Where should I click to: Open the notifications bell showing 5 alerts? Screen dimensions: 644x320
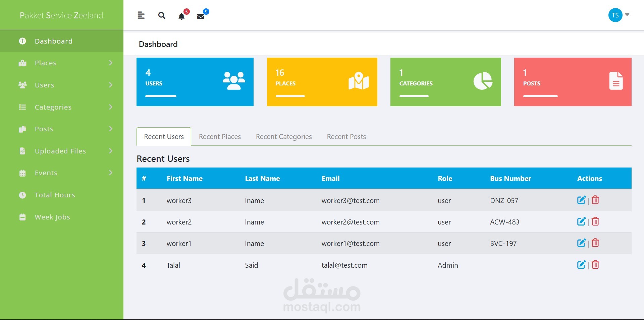pyautogui.click(x=182, y=16)
